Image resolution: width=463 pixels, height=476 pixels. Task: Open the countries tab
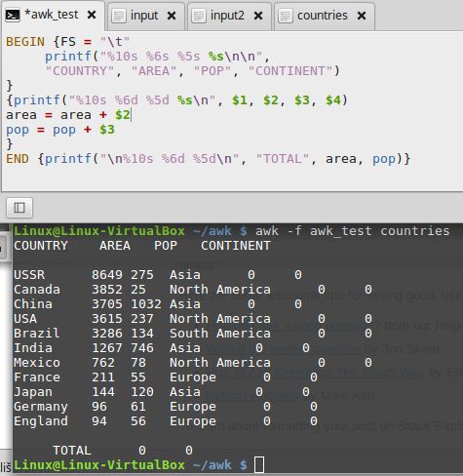point(324,16)
